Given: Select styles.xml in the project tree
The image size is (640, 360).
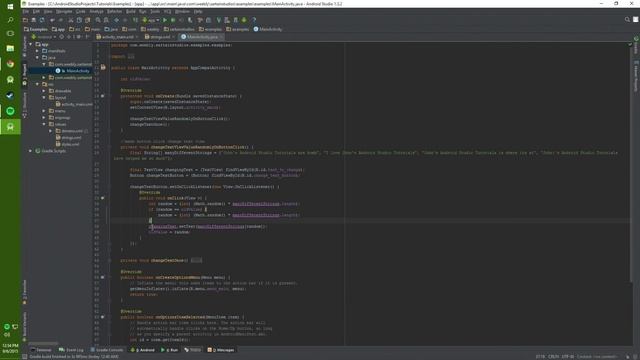Looking at the screenshot, I should click(68, 144).
